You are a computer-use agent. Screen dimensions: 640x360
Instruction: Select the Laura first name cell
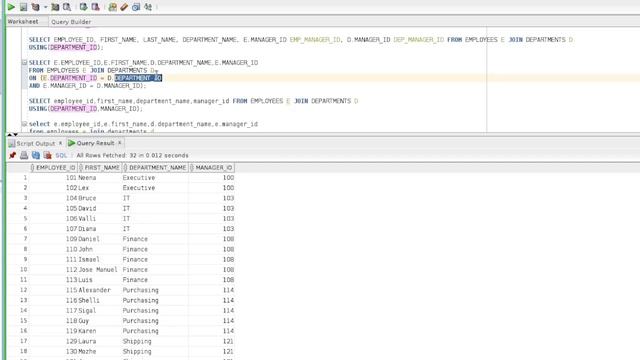pyautogui.click(x=100, y=341)
